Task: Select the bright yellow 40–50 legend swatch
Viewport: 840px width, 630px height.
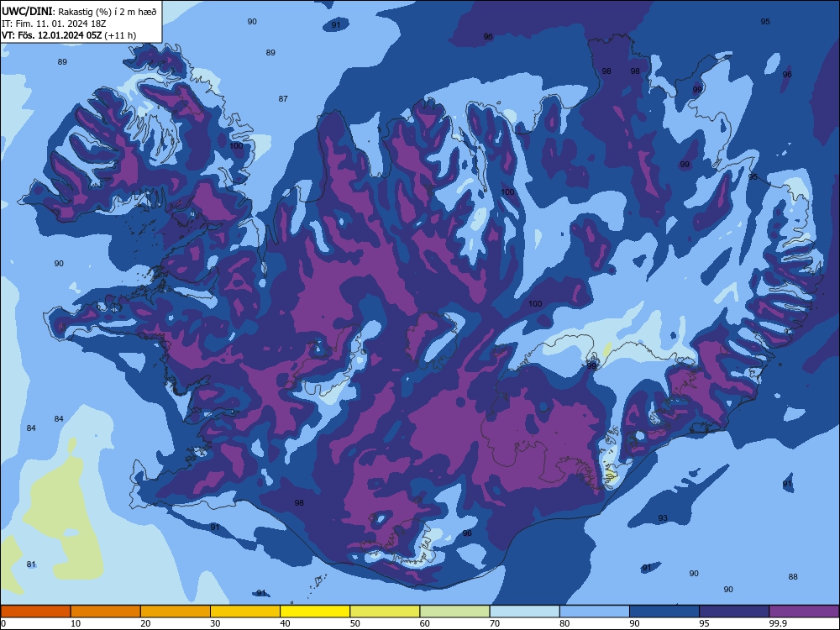Action: 315,612
